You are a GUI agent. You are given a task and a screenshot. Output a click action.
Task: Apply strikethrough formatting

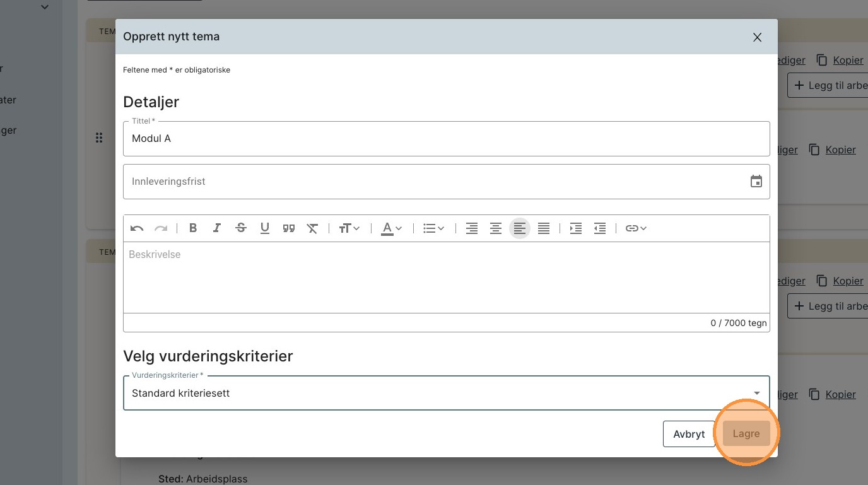pos(241,228)
